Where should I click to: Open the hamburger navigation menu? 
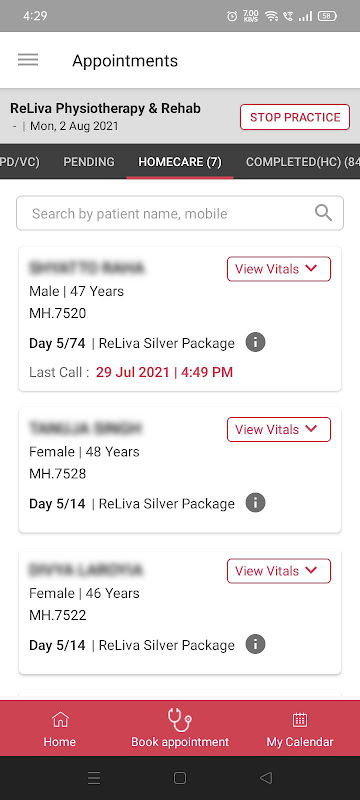[28, 60]
